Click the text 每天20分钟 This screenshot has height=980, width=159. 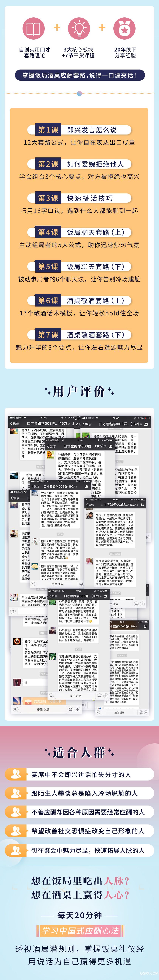[x=79, y=915]
